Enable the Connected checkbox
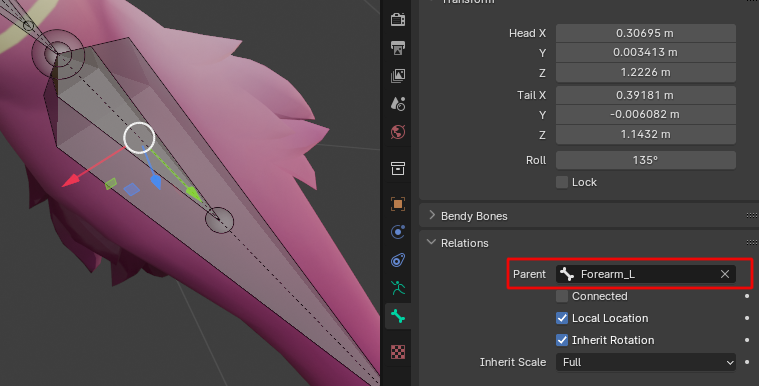Image resolution: width=759 pixels, height=386 pixels. pyautogui.click(x=562, y=296)
